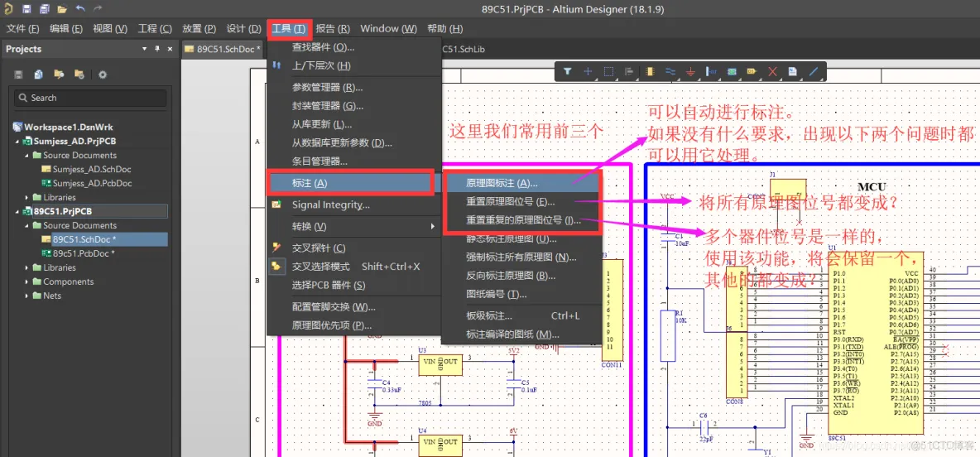Click the Redo arrow in title bar

(97, 9)
